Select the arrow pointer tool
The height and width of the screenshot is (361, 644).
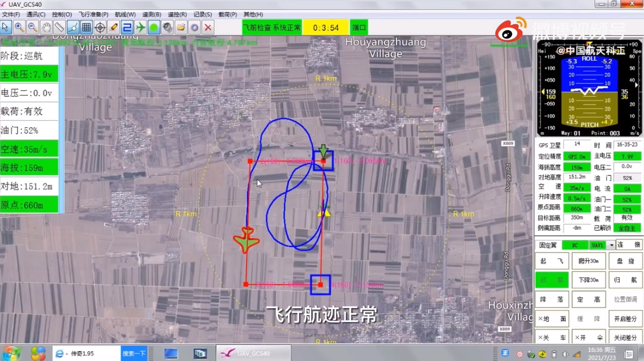[6, 27]
